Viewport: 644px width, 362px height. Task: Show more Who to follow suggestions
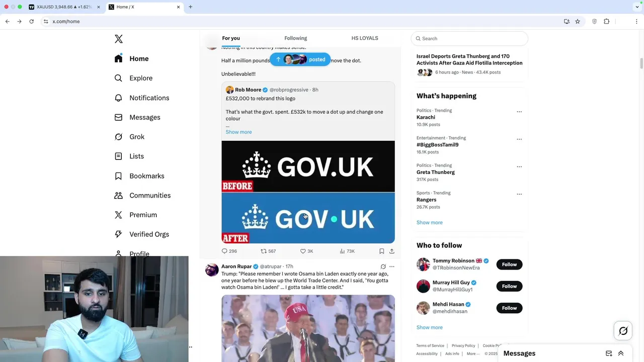[429, 327]
